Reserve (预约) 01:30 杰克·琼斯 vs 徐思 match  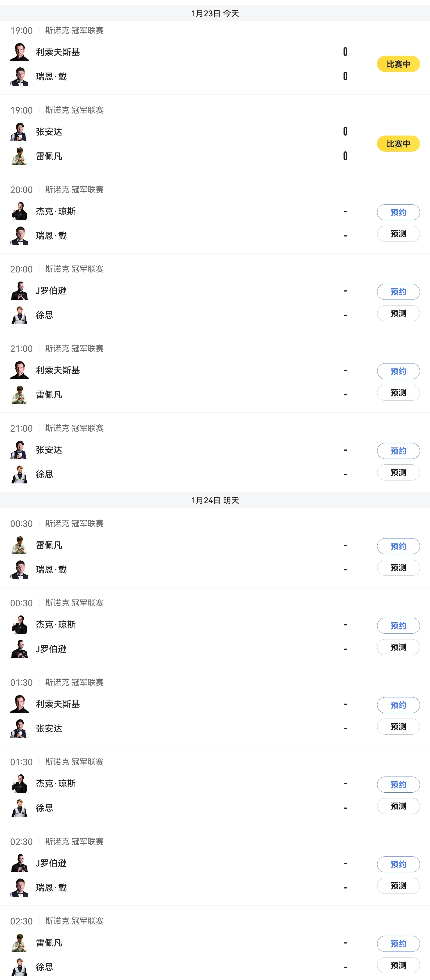click(398, 785)
